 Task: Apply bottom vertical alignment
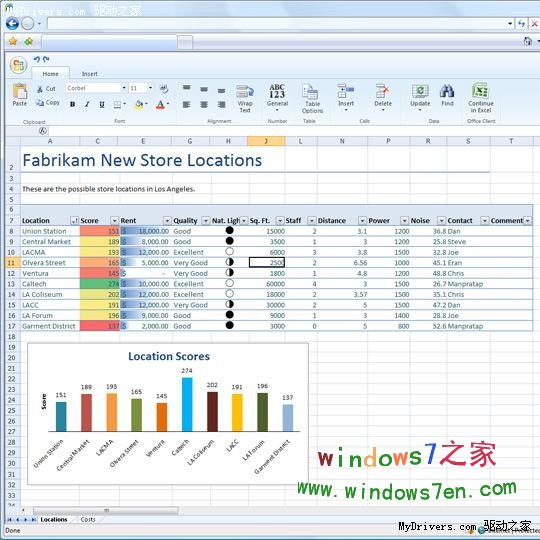(221, 91)
